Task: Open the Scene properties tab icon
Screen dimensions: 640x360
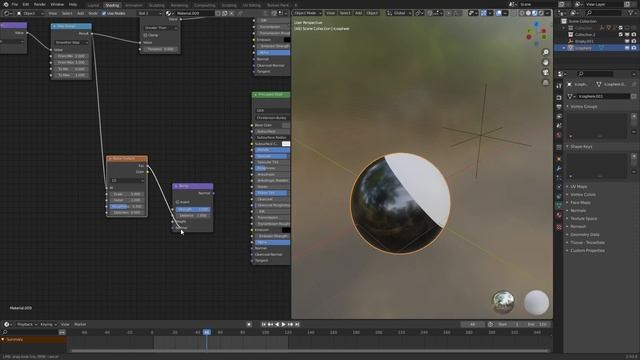Action: click(x=559, y=126)
